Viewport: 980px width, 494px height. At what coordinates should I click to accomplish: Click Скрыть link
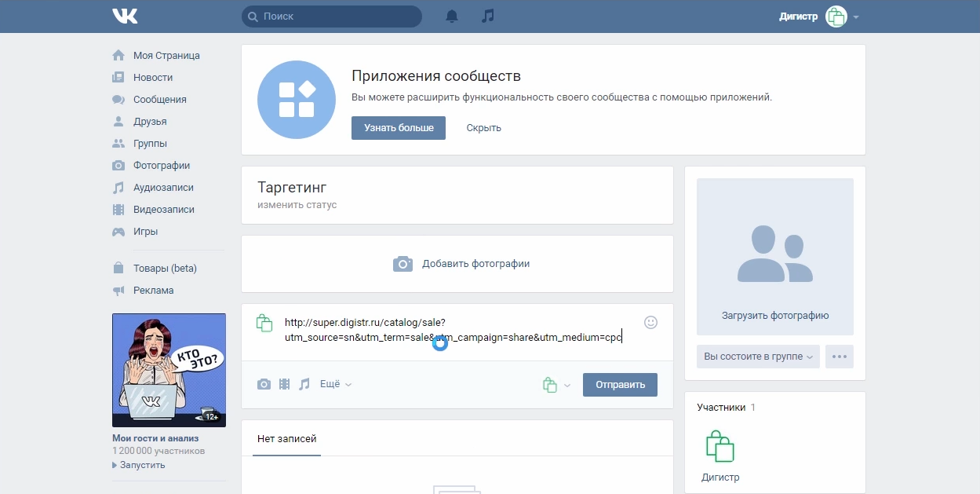(x=483, y=128)
